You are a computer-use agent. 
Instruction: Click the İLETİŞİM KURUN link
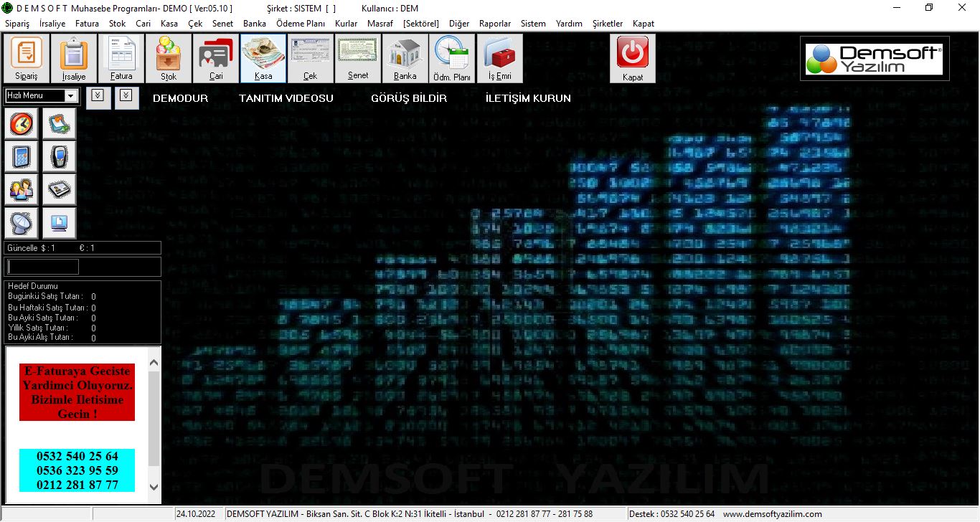point(528,98)
